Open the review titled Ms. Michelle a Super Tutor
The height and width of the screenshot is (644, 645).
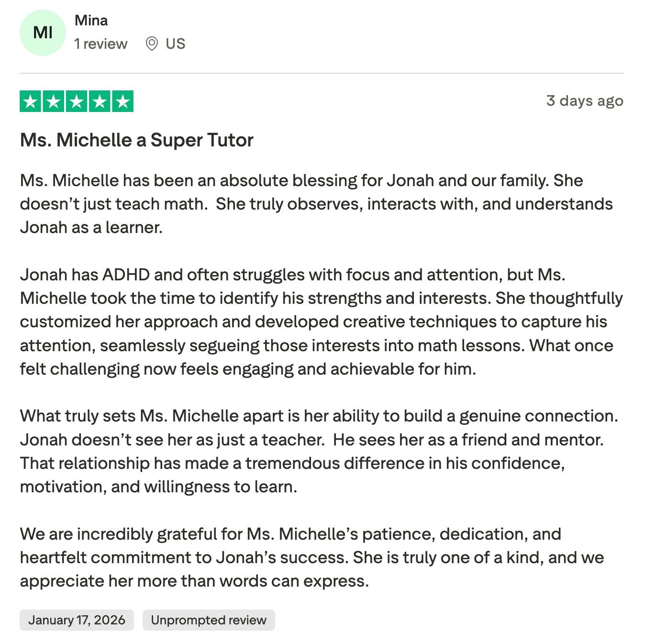pos(137,140)
